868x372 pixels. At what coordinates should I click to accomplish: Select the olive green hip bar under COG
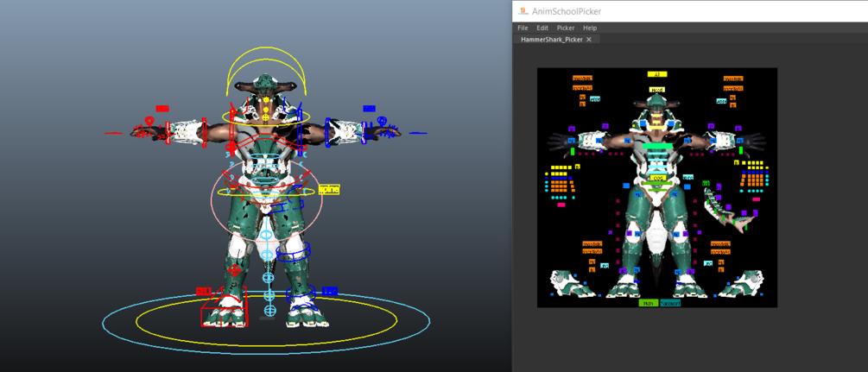point(657,183)
